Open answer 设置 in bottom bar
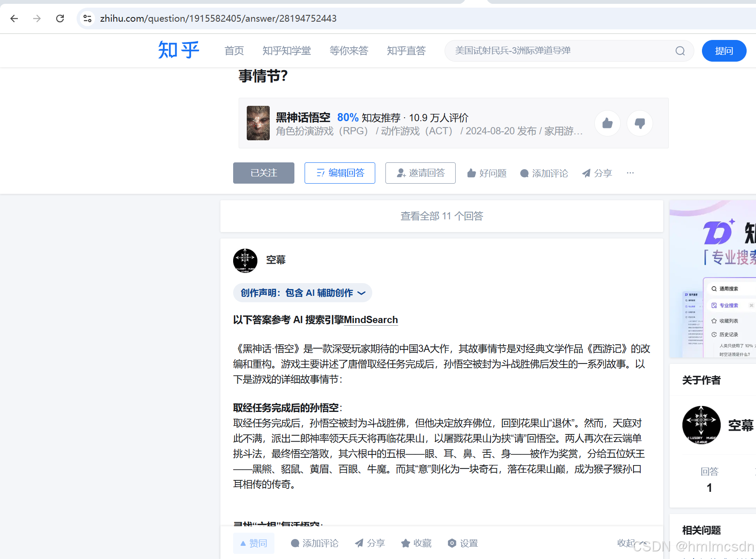The height and width of the screenshot is (559, 756). [x=463, y=543]
